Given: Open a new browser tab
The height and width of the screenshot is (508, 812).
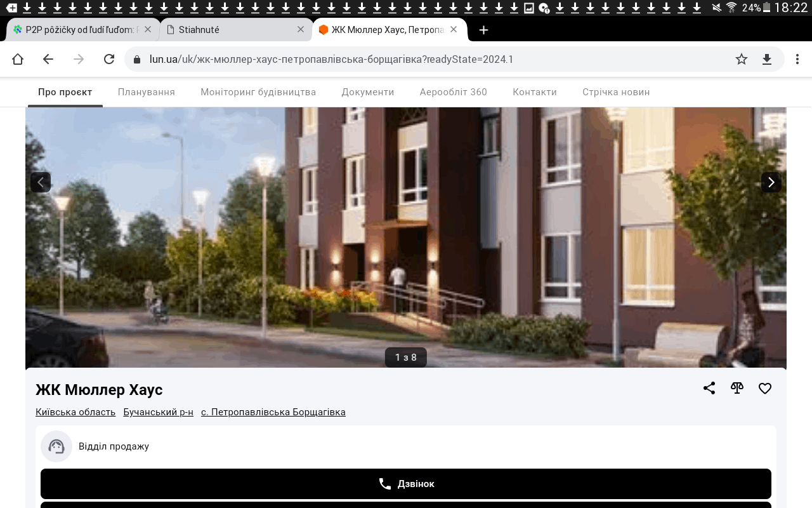Looking at the screenshot, I should (x=483, y=30).
